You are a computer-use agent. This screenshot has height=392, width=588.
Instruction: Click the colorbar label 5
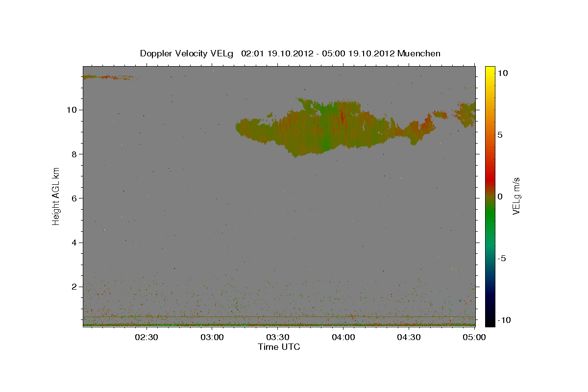click(x=500, y=135)
